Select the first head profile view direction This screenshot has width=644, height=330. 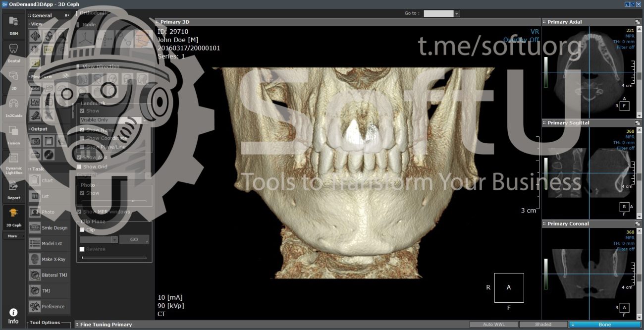click(x=83, y=78)
